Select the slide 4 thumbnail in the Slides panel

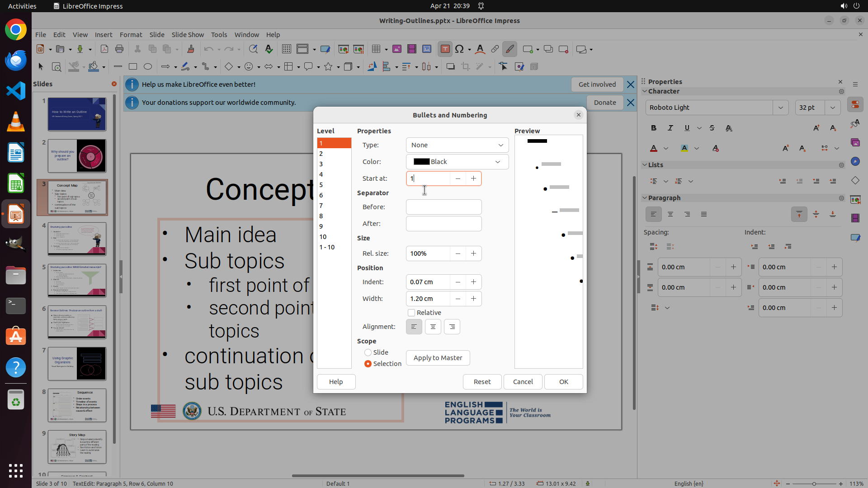[x=77, y=239]
